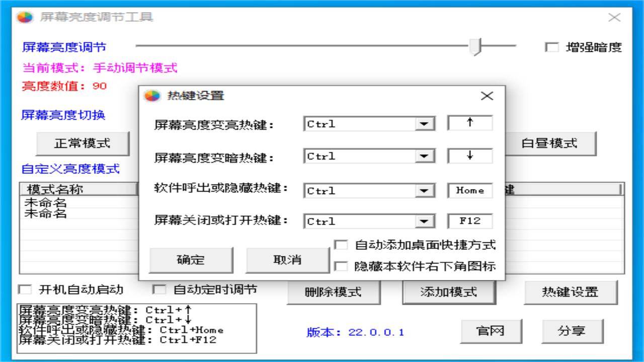
Task: Cancel the dialog with 取消 button
Action: click(287, 259)
